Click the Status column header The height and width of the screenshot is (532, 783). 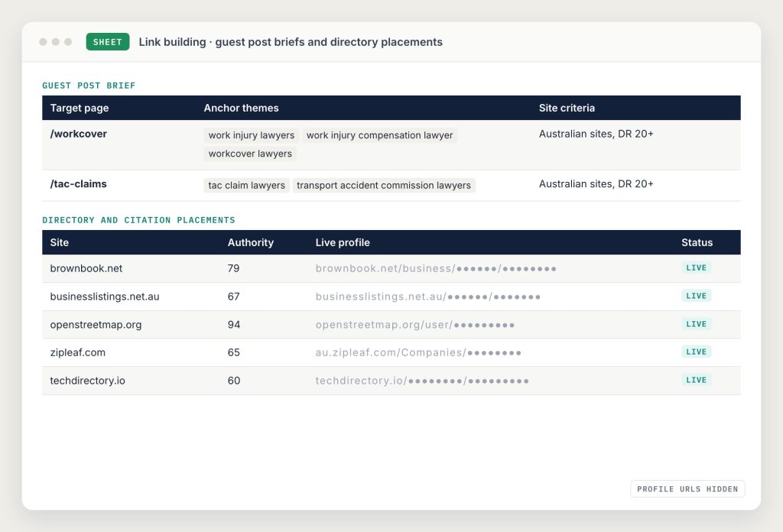[x=697, y=242]
